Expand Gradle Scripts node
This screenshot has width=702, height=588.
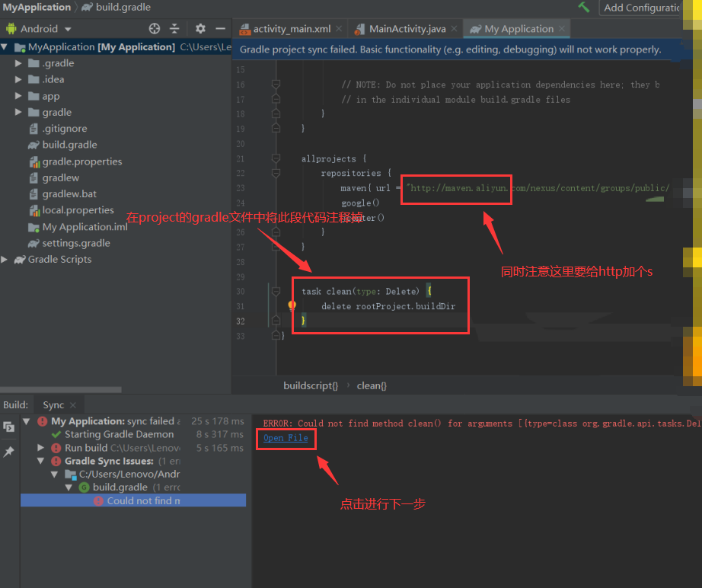click(5, 259)
